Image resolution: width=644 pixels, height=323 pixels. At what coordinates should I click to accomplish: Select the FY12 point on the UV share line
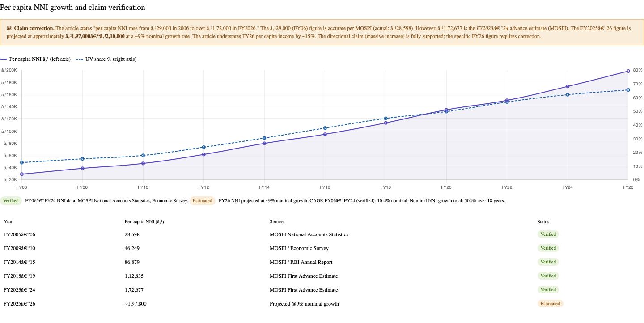(203, 147)
